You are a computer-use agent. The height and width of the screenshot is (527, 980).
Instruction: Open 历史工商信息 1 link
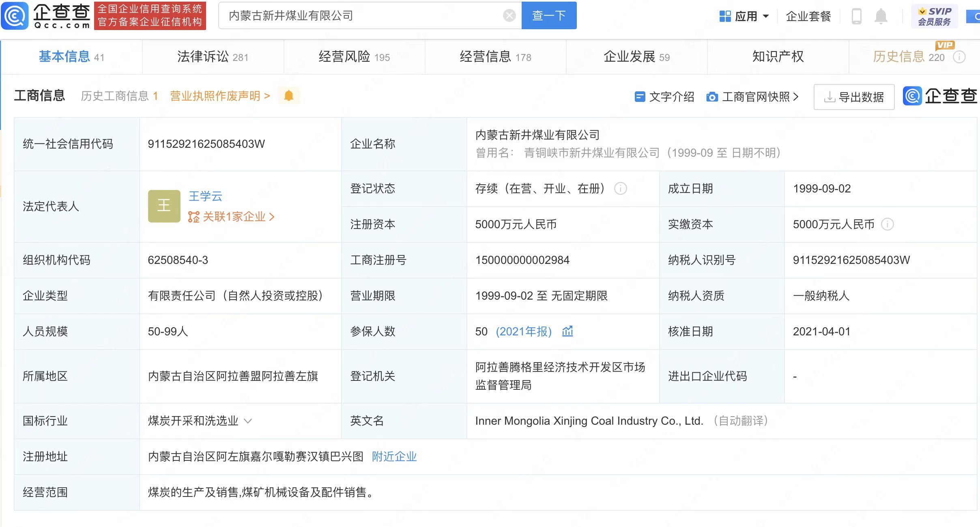click(119, 96)
